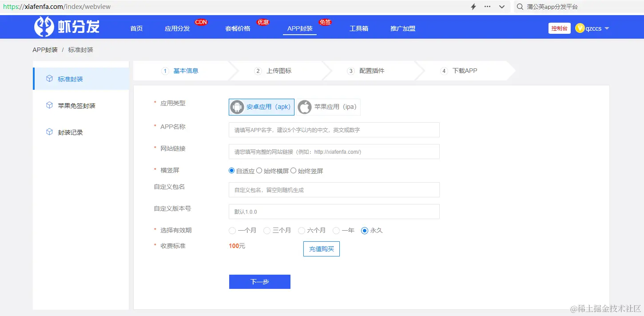Click the APP名称 input field
Screen dimensions: 644x316
coord(334,130)
